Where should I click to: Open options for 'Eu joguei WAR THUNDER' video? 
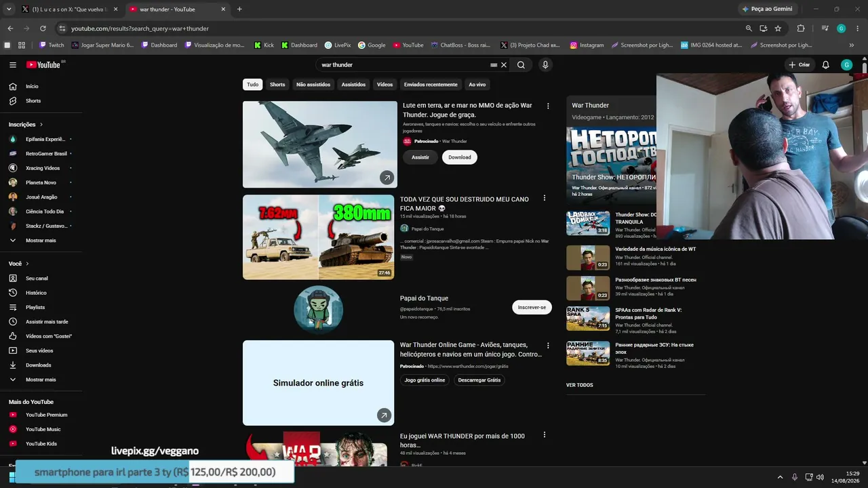point(544,435)
